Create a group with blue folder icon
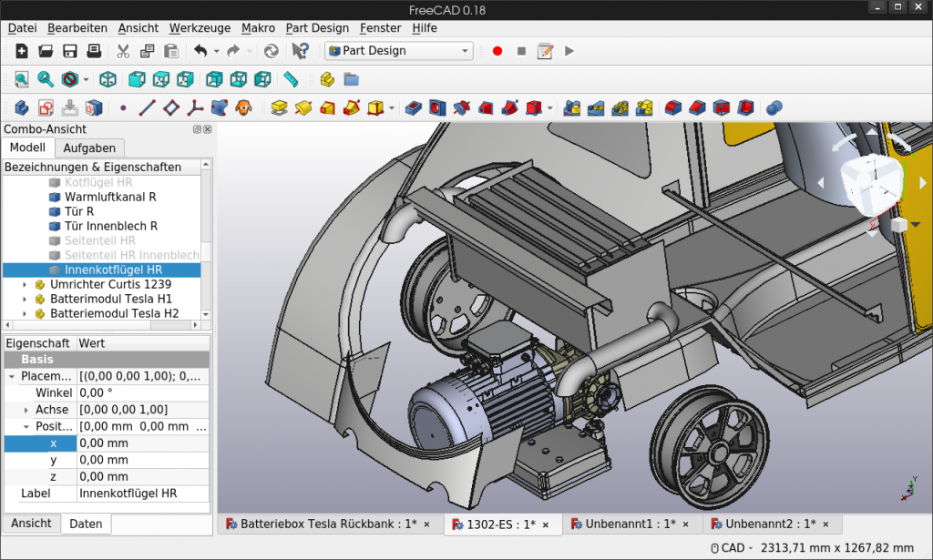The image size is (933, 560). (351, 79)
